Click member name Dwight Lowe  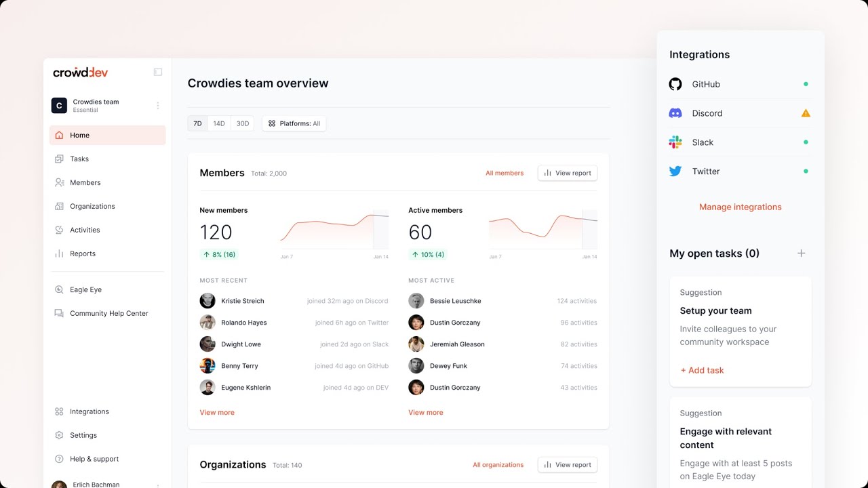tap(241, 344)
